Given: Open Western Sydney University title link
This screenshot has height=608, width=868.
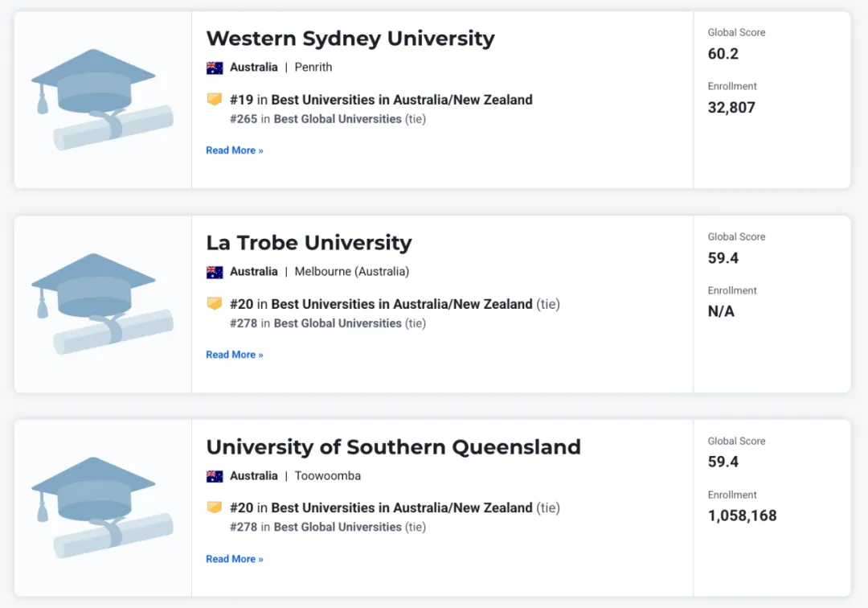Looking at the screenshot, I should (350, 39).
